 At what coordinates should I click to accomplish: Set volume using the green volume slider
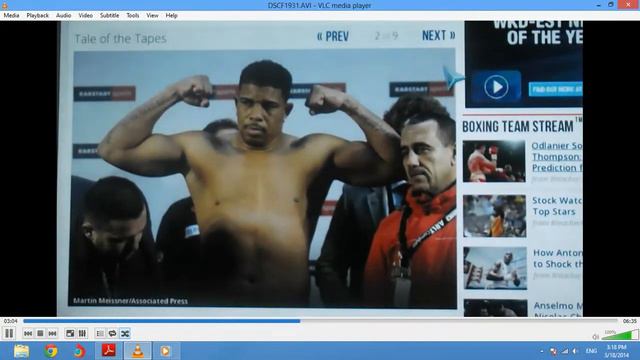tap(620, 336)
